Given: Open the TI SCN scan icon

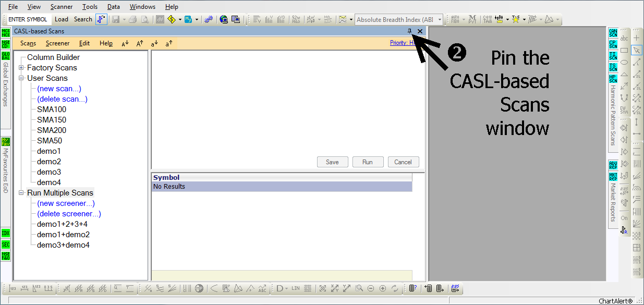Looking at the screenshot, I should tap(613, 56).
